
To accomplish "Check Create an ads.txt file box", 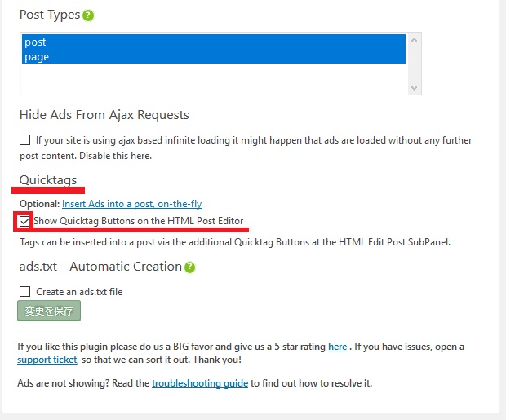I will (x=24, y=292).
